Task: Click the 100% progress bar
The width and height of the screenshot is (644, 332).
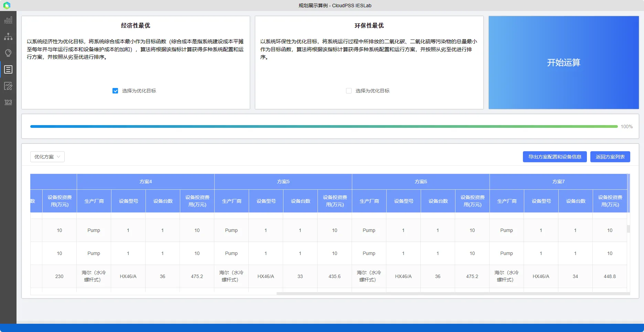Action: pyautogui.click(x=324, y=126)
